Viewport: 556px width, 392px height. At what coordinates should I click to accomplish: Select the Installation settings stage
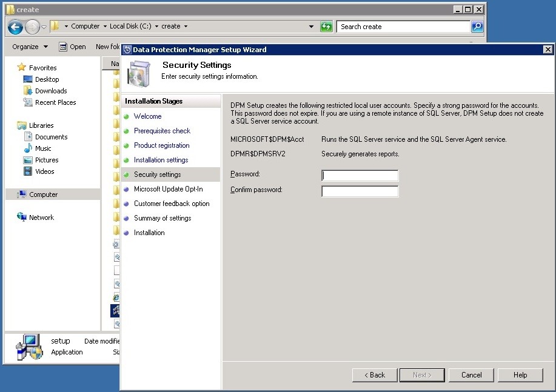[161, 160]
